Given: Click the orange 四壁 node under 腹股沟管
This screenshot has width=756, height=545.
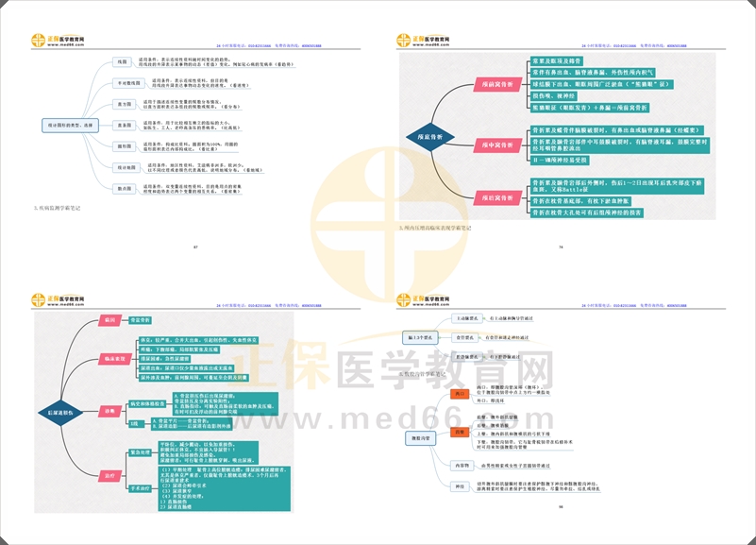Looking at the screenshot, I should 459,431.
